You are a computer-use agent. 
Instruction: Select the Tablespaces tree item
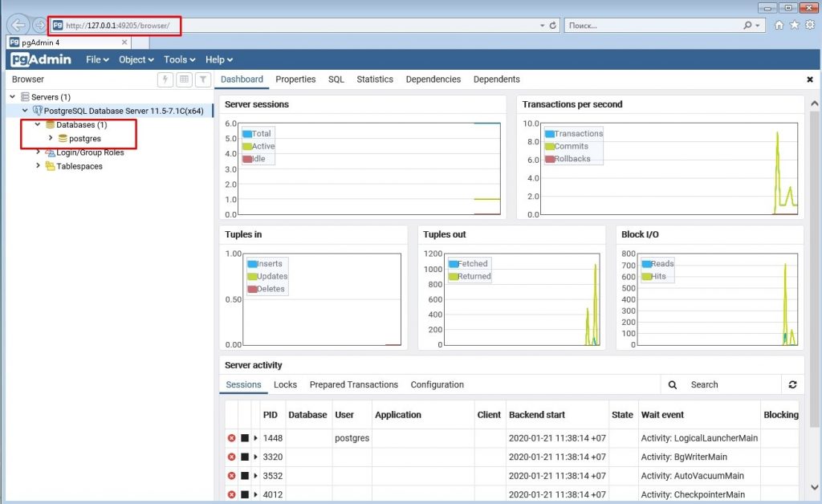click(x=81, y=166)
